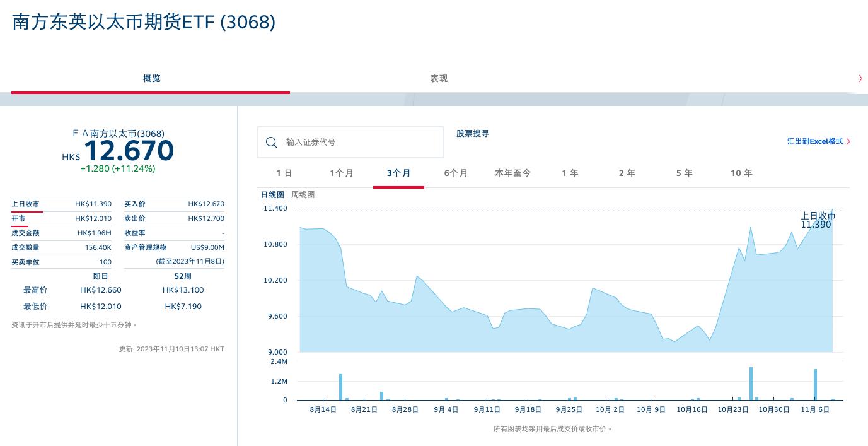
Task: Click the 成交金额 value HK$1.96M
Action: click(94, 233)
